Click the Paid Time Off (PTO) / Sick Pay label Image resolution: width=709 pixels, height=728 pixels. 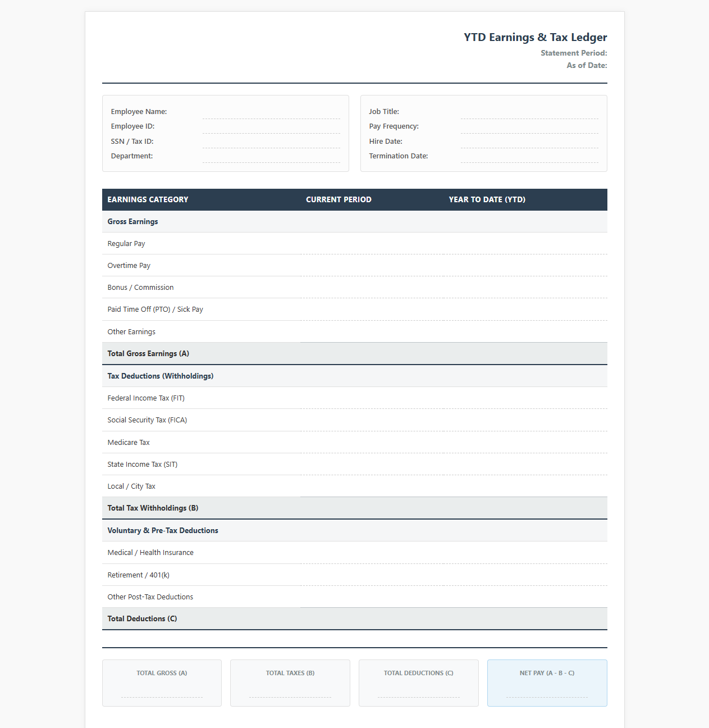click(155, 309)
